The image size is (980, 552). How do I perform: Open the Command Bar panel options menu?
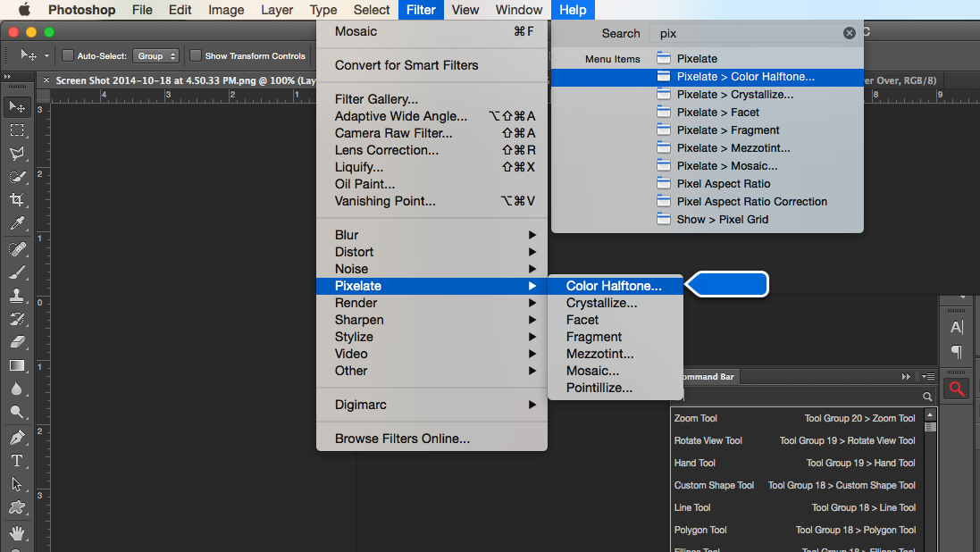click(928, 376)
